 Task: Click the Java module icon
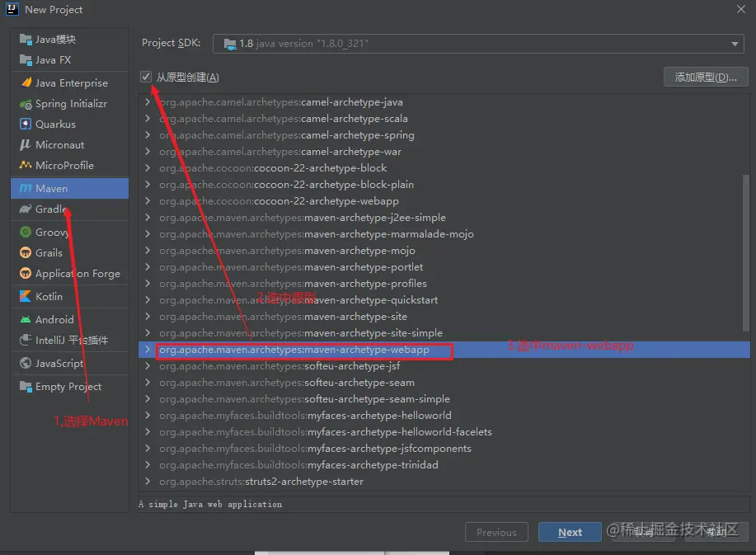[26, 39]
